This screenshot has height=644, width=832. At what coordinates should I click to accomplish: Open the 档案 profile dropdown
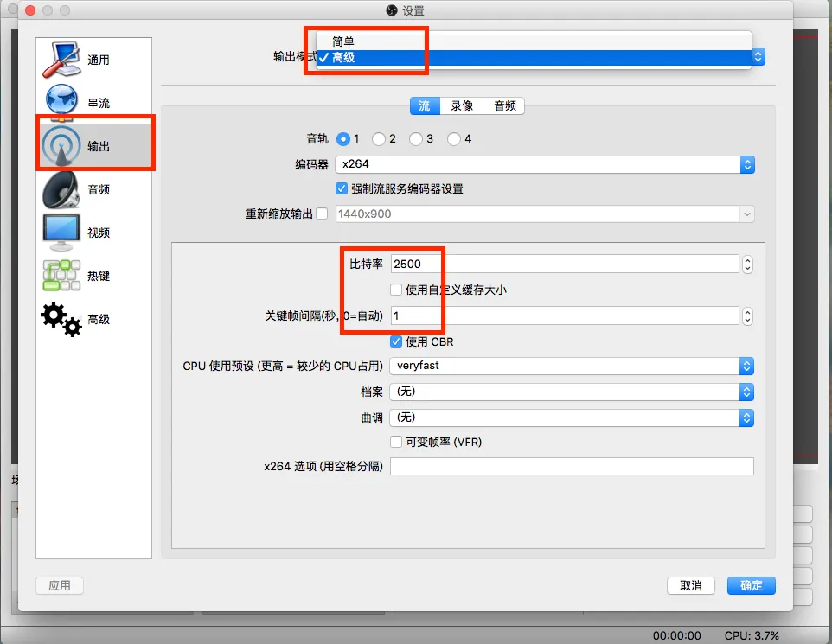point(572,392)
